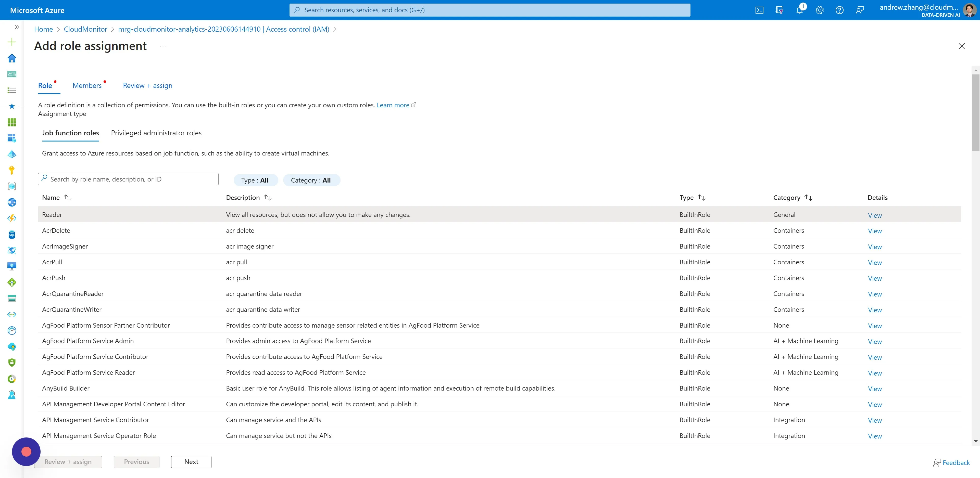Expand the left sidebar with double chevron
The image size is (980, 478).
tap(16, 27)
